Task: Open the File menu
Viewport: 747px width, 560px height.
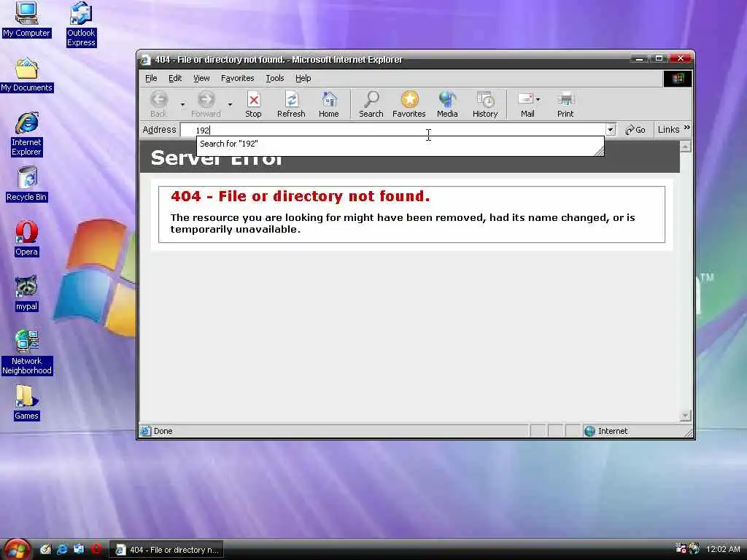Action: (151, 78)
